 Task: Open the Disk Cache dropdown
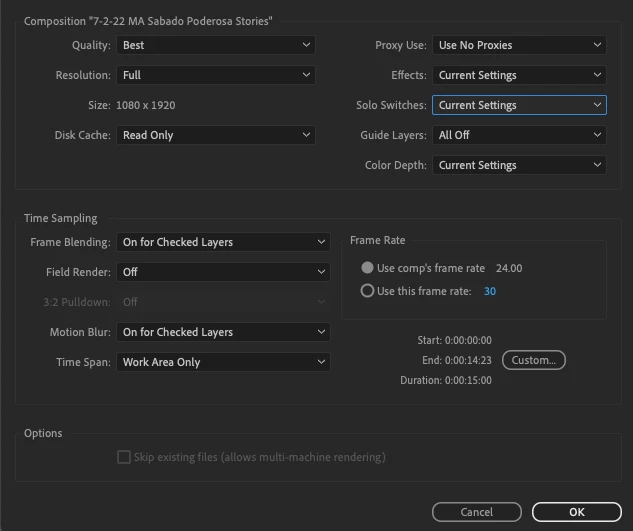point(216,135)
